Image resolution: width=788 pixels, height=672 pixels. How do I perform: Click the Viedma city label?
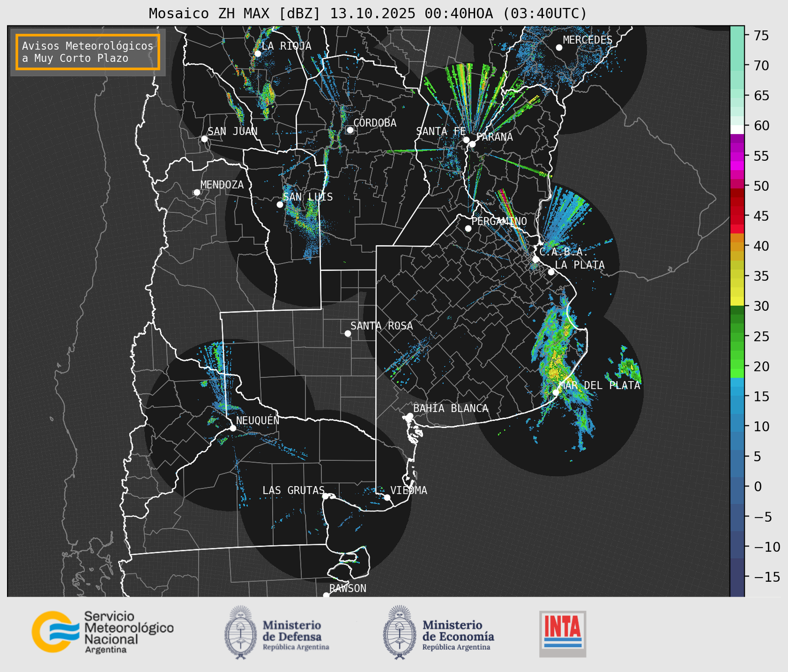point(408,490)
